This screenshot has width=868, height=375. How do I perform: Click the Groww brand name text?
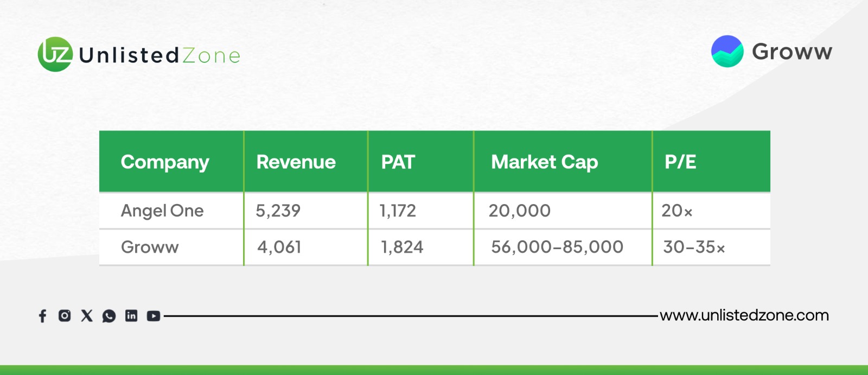(792, 52)
